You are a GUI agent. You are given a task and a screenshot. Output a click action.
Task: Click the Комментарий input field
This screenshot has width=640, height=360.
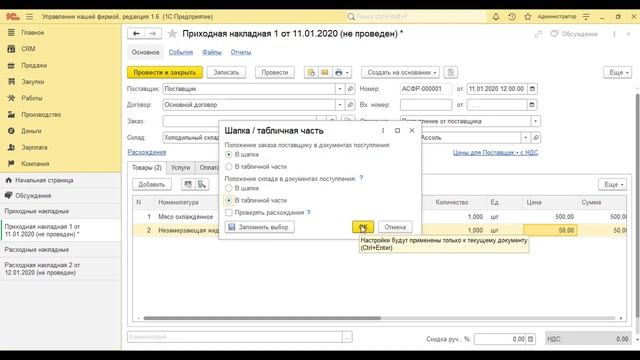click(x=235, y=337)
